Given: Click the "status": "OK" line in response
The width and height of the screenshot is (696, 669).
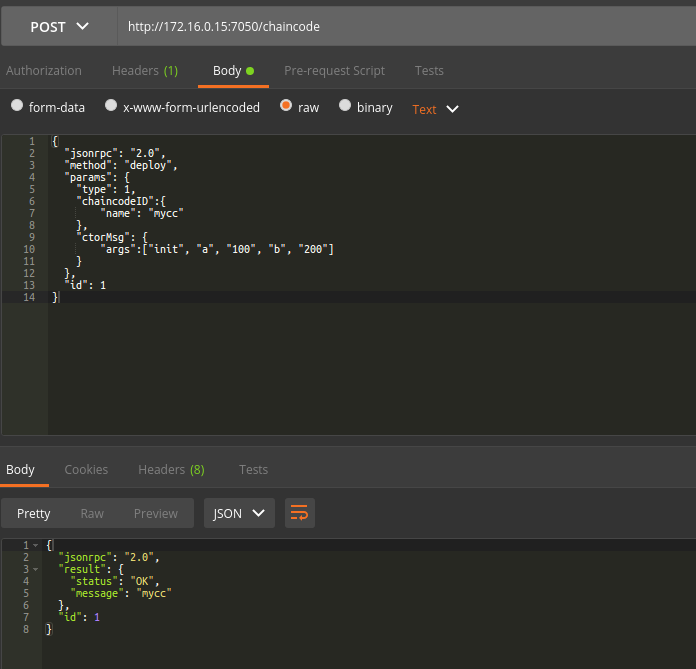Looking at the screenshot, I should (x=115, y=581).
